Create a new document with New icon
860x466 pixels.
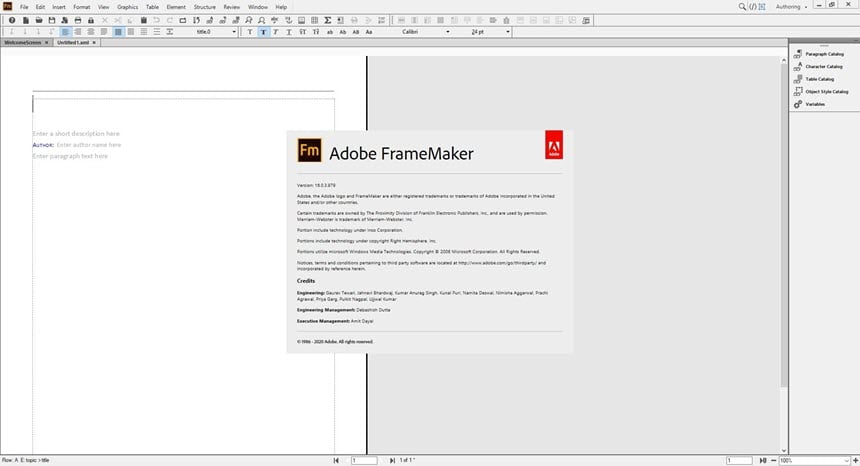[x=25, y=20]
